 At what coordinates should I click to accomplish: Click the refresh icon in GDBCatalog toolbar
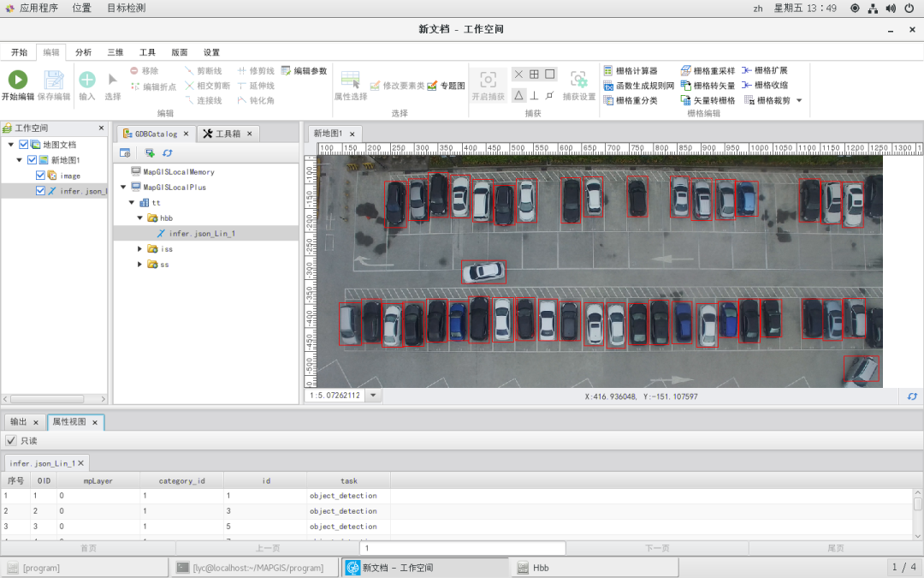168,152
